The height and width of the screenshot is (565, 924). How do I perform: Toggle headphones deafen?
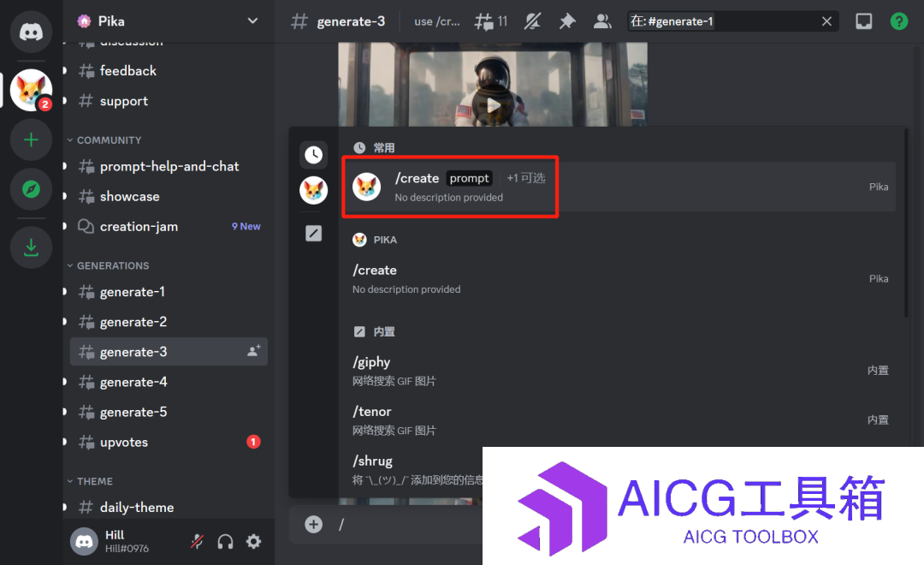(225, 541)
